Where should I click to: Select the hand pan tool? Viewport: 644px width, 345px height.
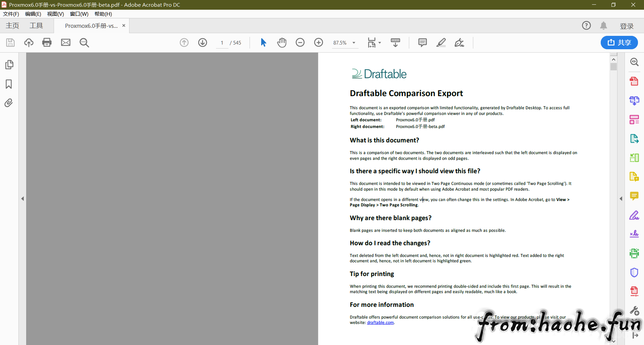tap(282, 43)
